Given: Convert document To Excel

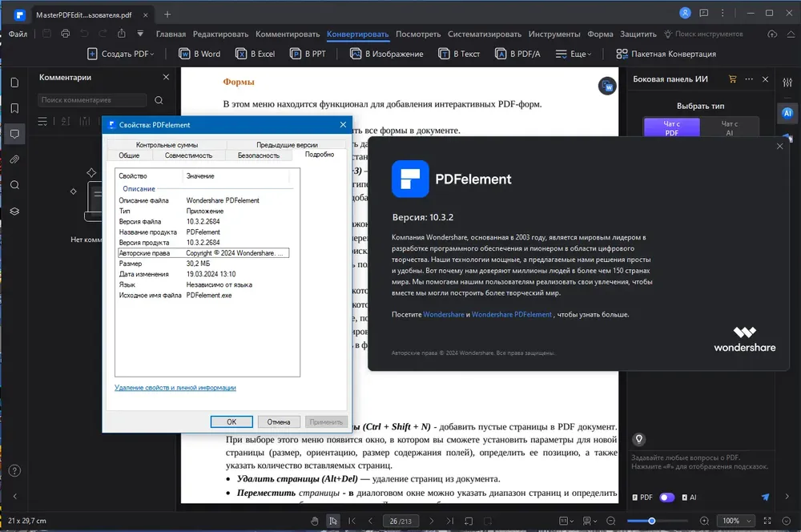Looking at the screenshot, I should coord(255,54).
